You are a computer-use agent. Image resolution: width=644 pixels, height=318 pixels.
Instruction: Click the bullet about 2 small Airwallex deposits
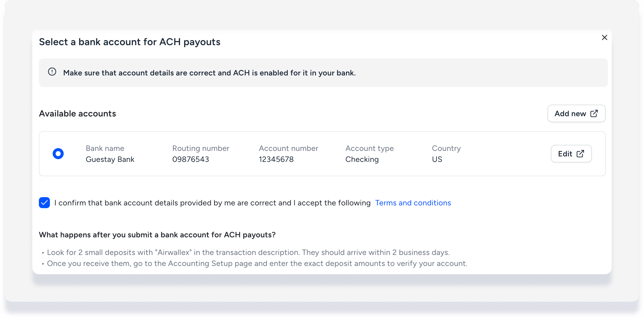(x=248, y=252)
